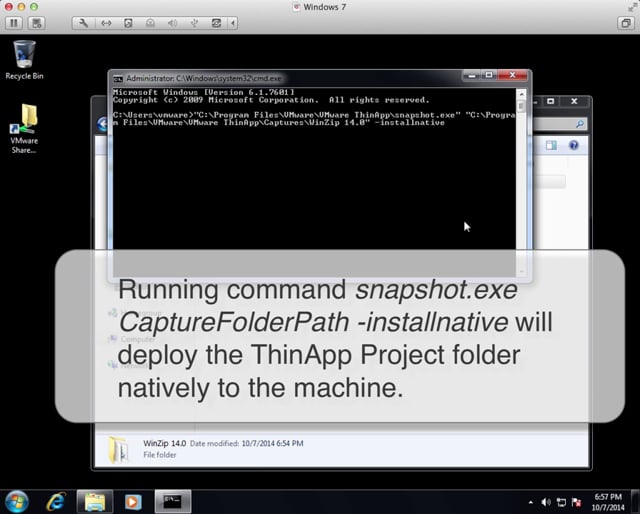
Task: Open Action Center flag icon
Action: (x=576, y=502)
